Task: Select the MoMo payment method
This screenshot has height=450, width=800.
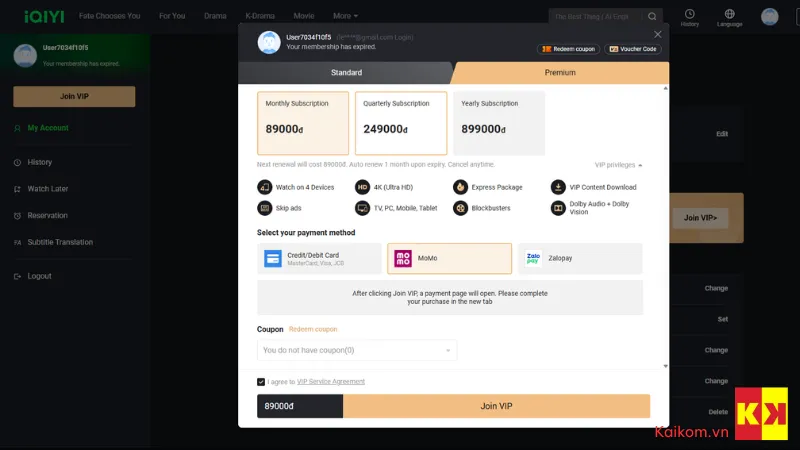Action: click(x=449, y=258)
